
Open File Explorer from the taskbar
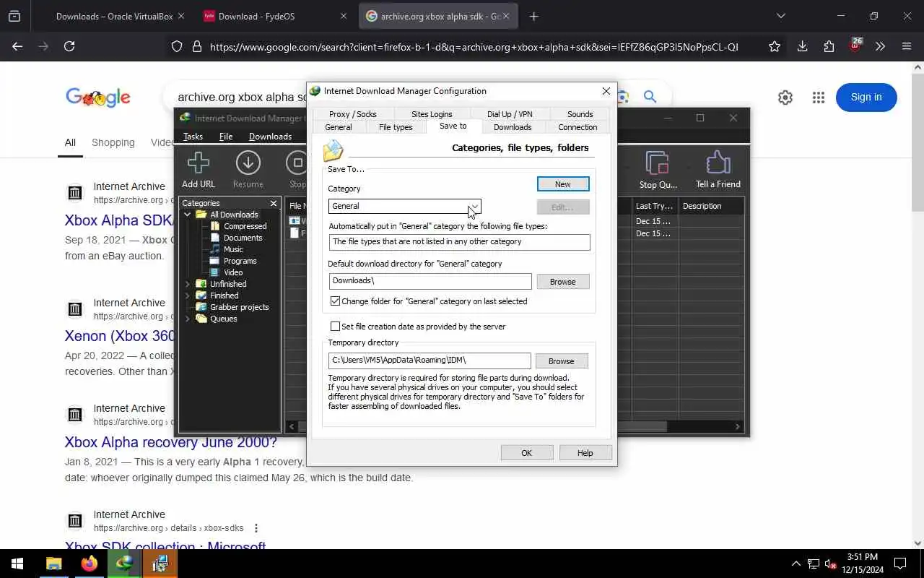[53, 564]
